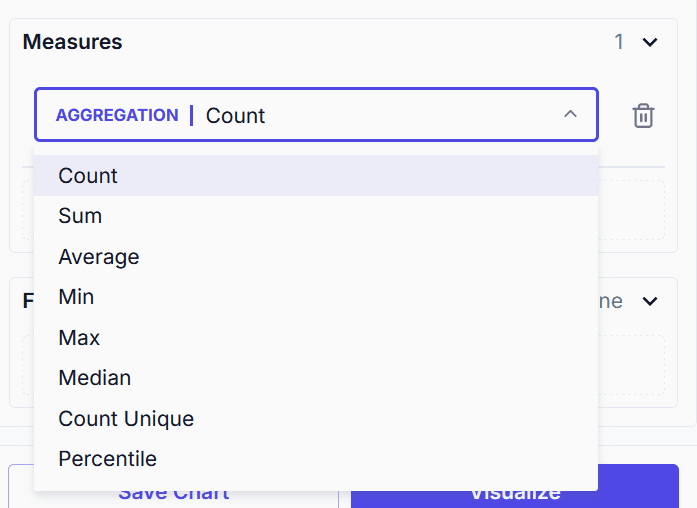Expand the section chevron below Measures
This screenshot has width=697, height=508.
(650, 301)
